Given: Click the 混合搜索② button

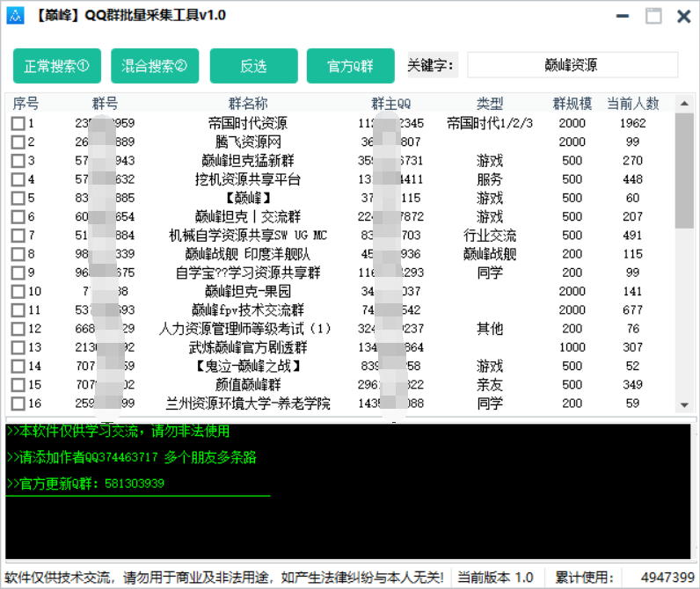Looking at the screenshot, I should click(155, 66).
